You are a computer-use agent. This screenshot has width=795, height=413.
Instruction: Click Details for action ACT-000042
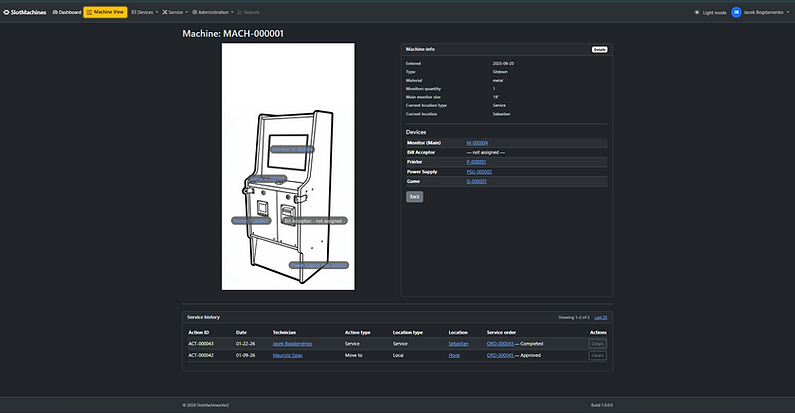pyautogui.click(x=598, y=355)
